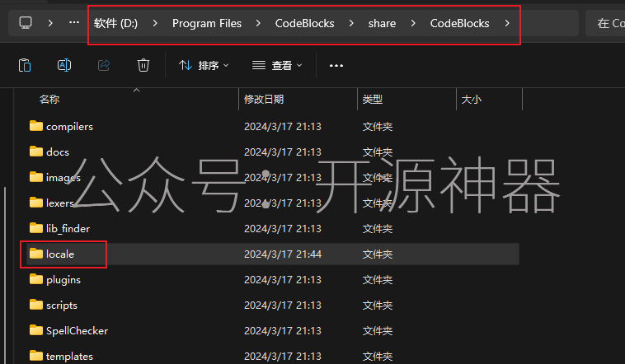Screen dimensions: 625x364
Task: Open the collapsed path ellipsis in address bar
Action: pos(74,23)
